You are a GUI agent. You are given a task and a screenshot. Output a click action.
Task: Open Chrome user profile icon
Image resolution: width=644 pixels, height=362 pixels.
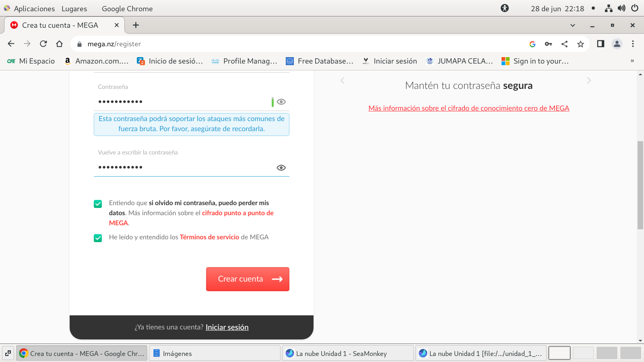[x=617, y=44]
